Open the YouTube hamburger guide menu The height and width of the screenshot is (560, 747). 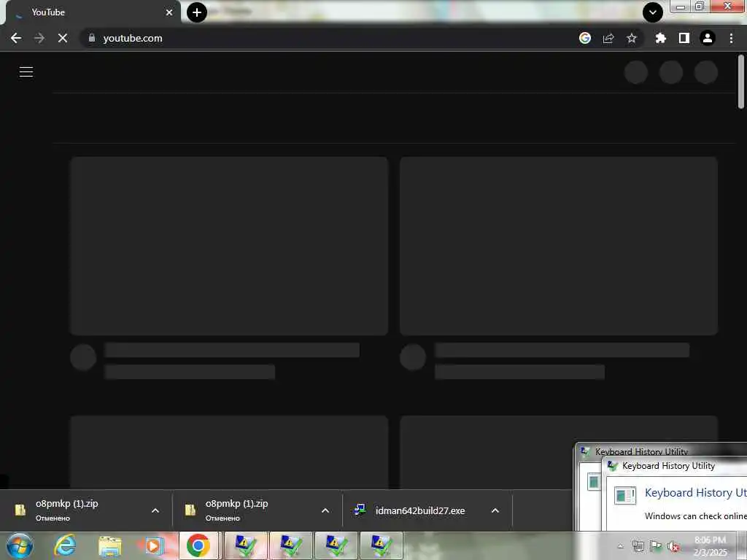pyautogui.click(x=26, y=72)
